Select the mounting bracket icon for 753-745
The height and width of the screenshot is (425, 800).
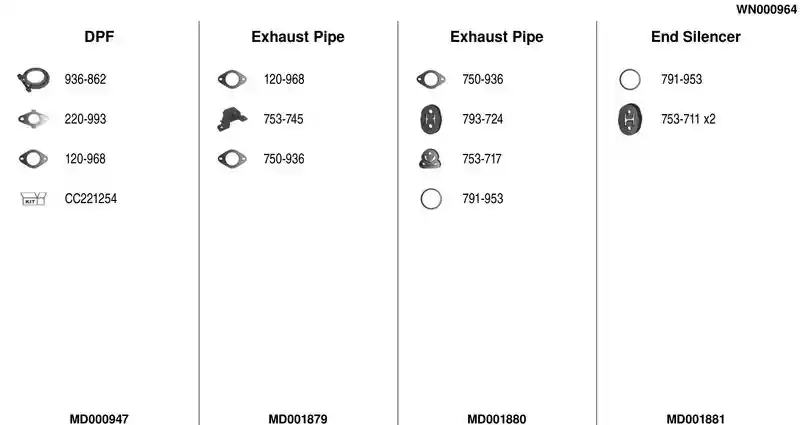click(232, 119)
